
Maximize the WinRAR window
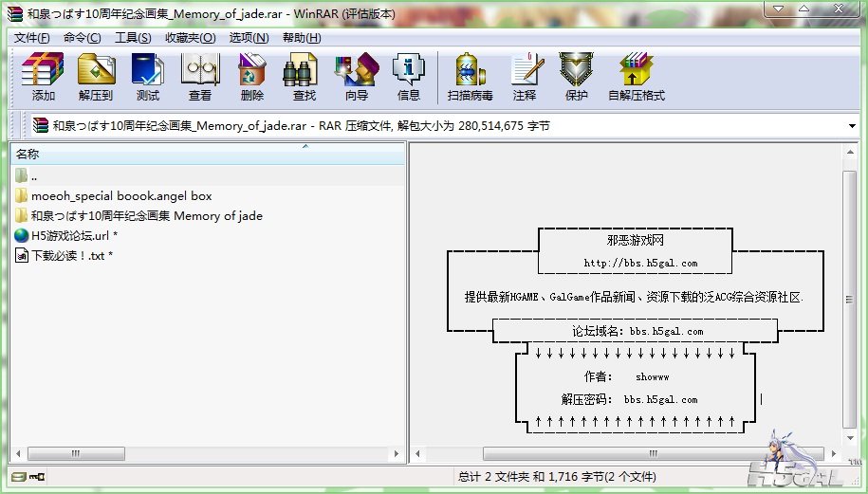tap(803, 9)
